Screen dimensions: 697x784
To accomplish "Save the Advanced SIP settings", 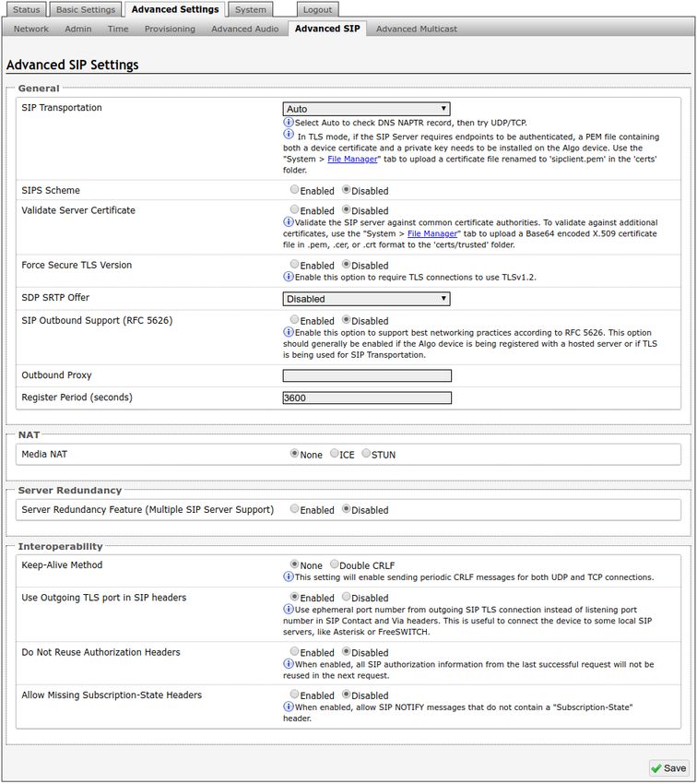I will point(668,767).
